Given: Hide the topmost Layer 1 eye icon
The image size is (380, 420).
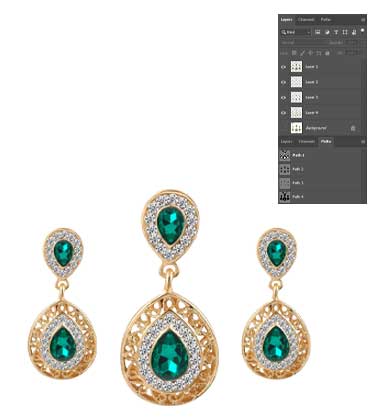Looking at the screenshot, I should click(x=284, y=67).
